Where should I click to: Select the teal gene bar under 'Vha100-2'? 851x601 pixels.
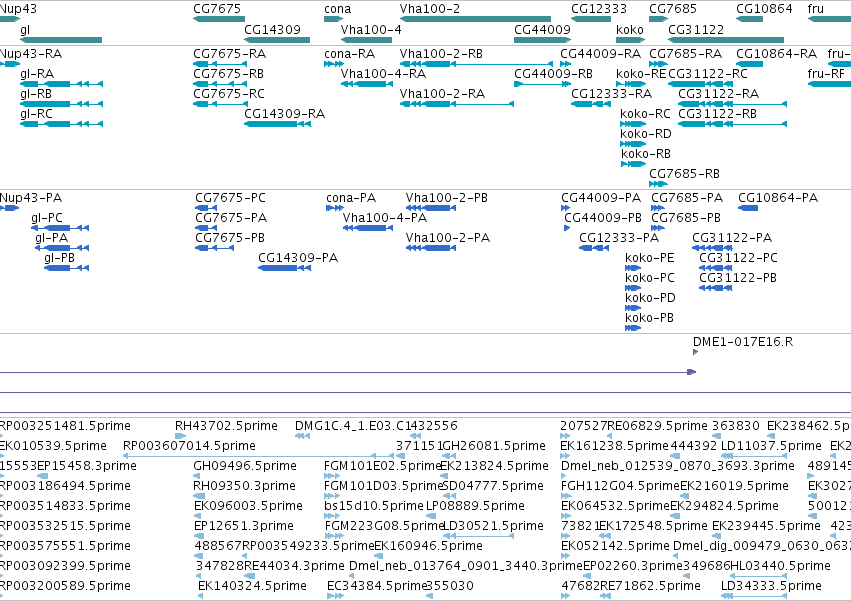tap(475, 19)
